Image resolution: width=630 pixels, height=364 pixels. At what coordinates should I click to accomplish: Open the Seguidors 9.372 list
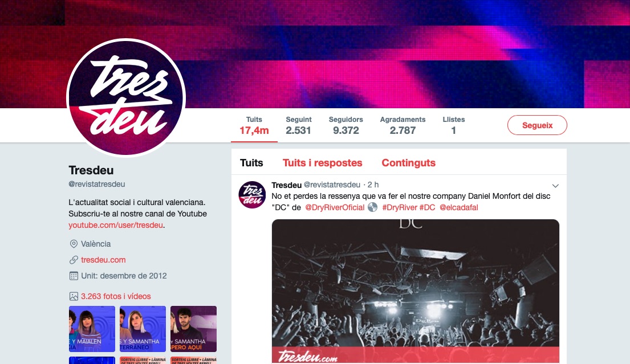tap(346, 126)
